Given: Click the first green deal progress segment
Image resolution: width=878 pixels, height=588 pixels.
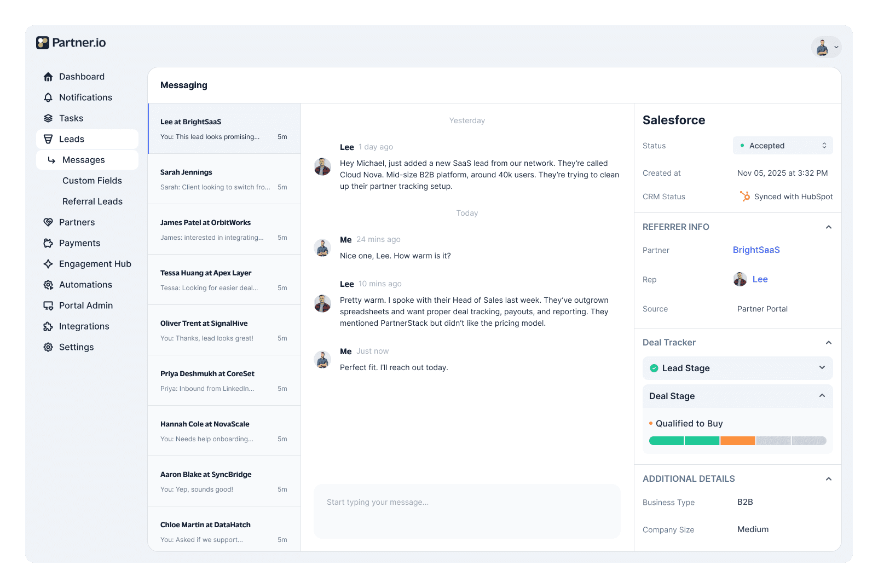Looking at the screenshot, I should coord(666,441).
